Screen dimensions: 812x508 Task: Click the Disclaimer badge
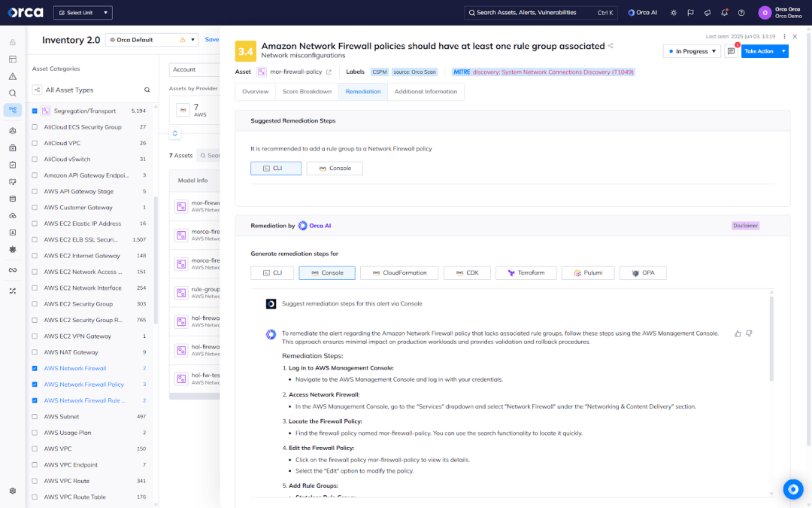click(x=745, y=226)
